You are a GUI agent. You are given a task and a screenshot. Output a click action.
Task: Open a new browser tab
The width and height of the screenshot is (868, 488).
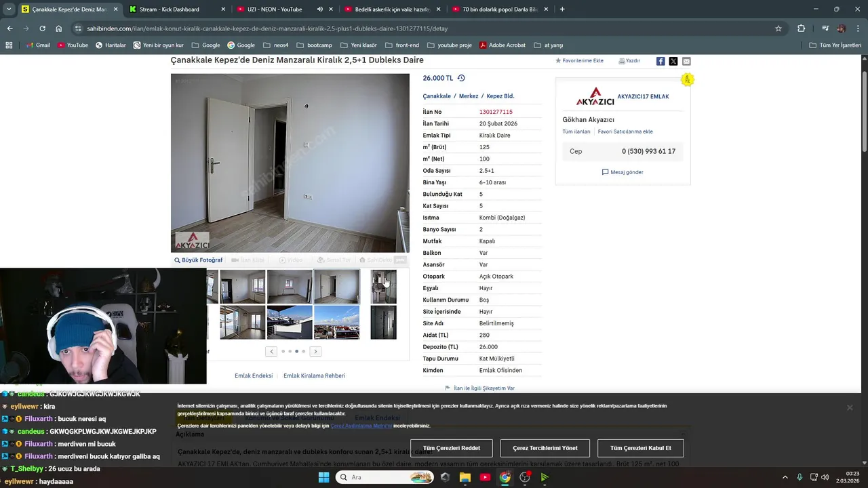562,9
